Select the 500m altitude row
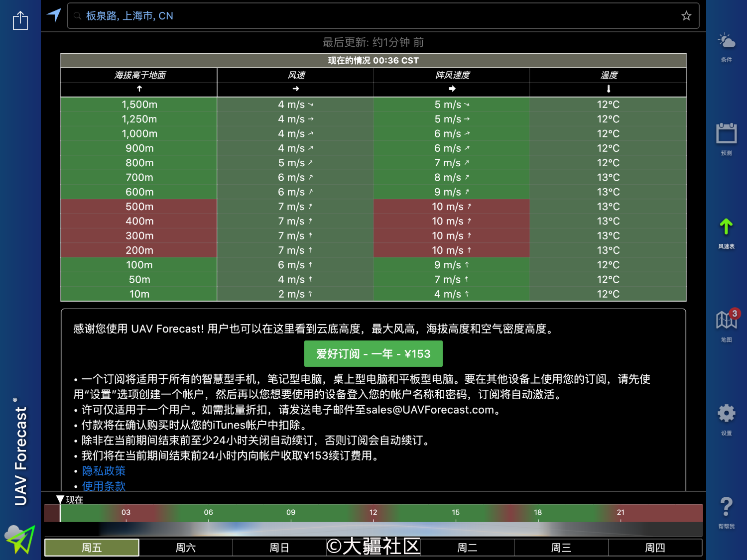The height and width of the screenshot is (560, 747). [373, 207]
